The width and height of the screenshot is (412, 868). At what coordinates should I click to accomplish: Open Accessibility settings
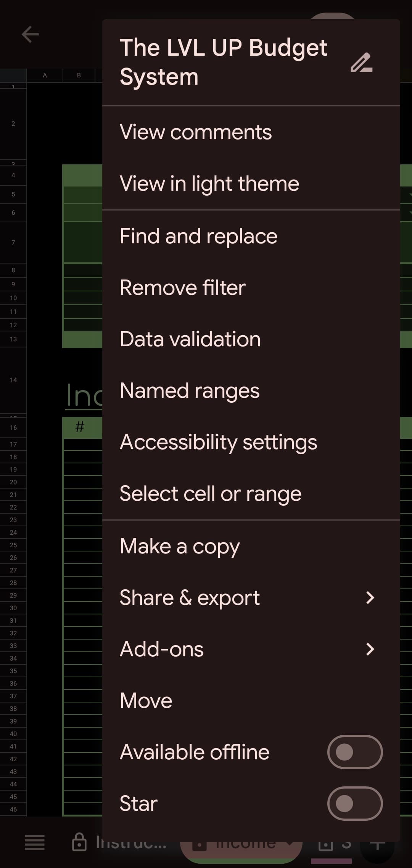251,442
